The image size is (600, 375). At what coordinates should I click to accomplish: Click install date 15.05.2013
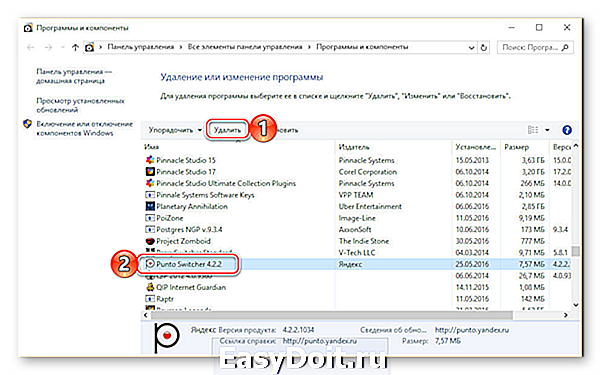(x=472, y=160)
